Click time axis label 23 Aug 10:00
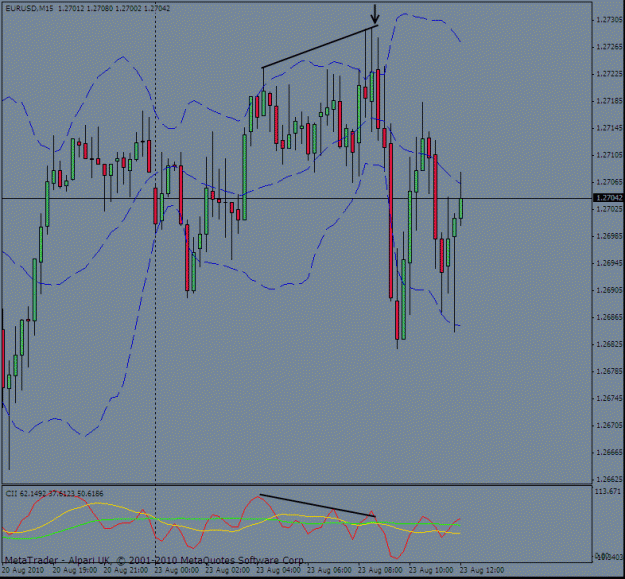 (x=432, y=570)
